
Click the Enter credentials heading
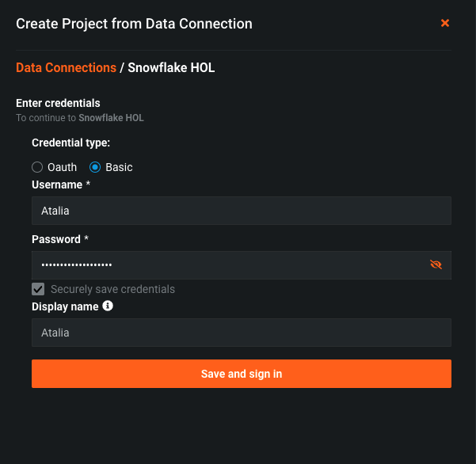click(58, 103)
